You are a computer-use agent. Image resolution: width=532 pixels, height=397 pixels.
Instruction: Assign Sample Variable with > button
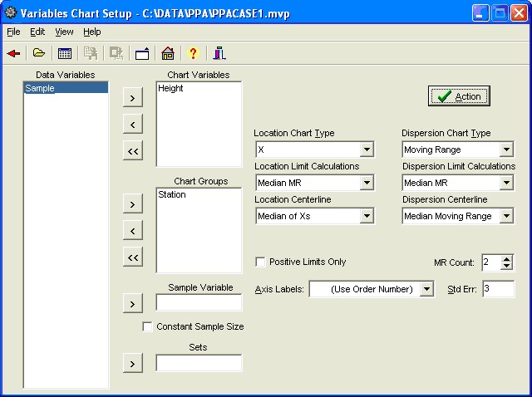(133, 304)
